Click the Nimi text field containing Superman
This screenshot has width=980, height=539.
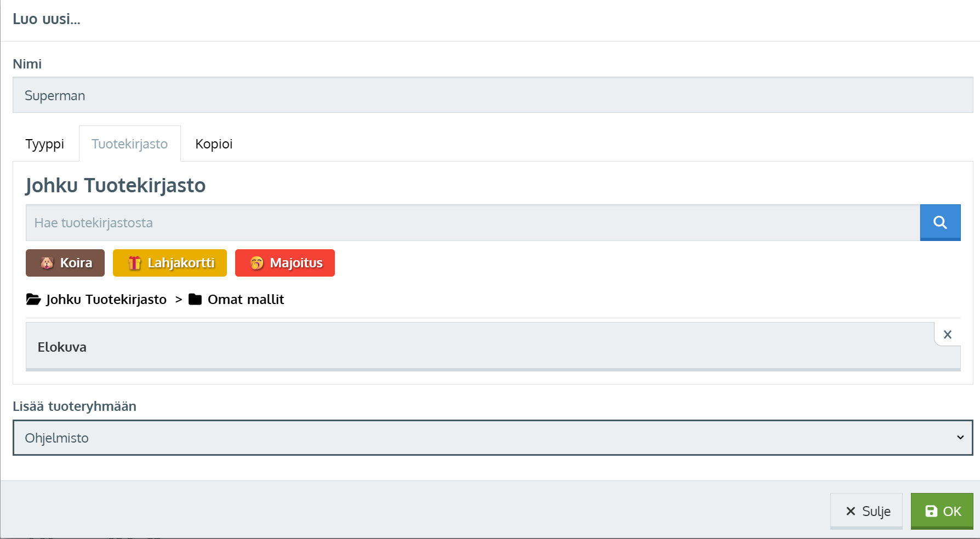pyautogui.click(x=492, y=95)
